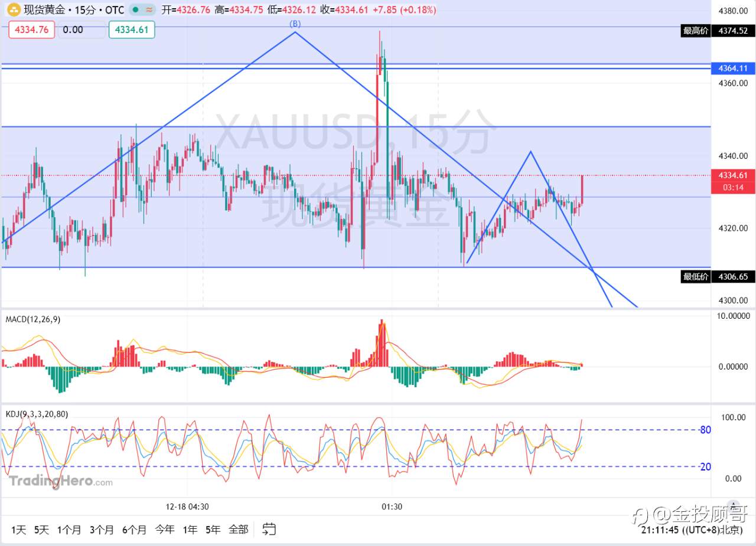Select the 全部 time range
Image resolution: width=756 pixels, height=546 pixels.
click(238, 529)
